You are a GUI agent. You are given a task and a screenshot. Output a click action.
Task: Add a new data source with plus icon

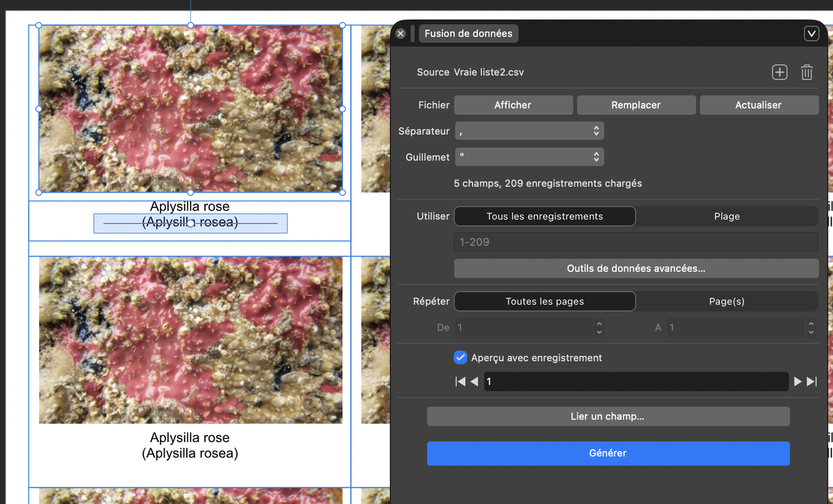coord(780,72)
